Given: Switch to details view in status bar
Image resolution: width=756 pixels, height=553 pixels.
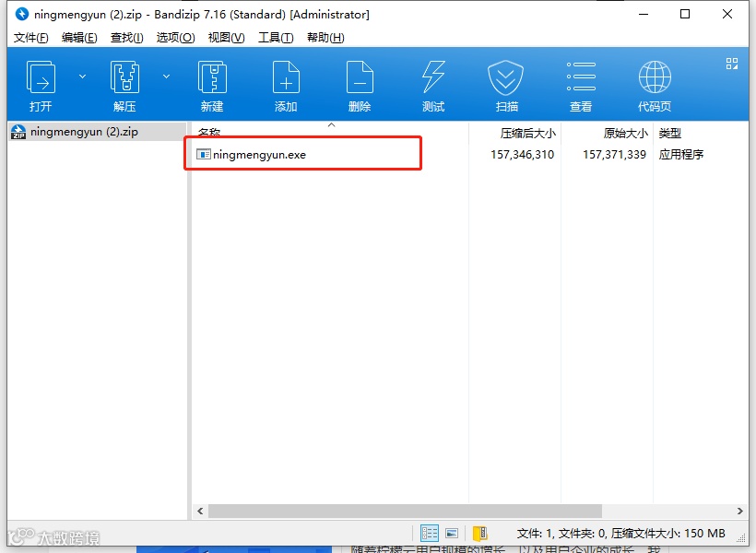Looking at the screenshot, I should point(429,533).
